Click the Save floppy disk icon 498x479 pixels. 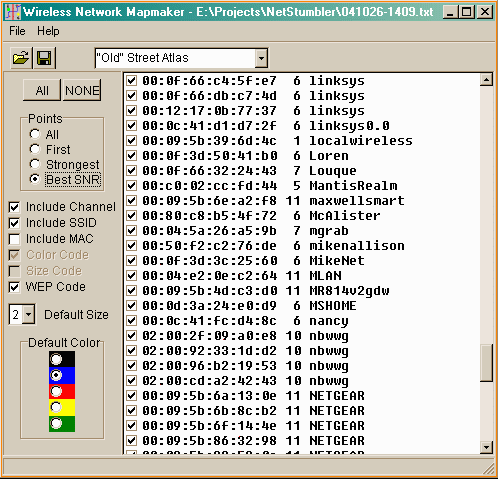[x=44, y=58]
